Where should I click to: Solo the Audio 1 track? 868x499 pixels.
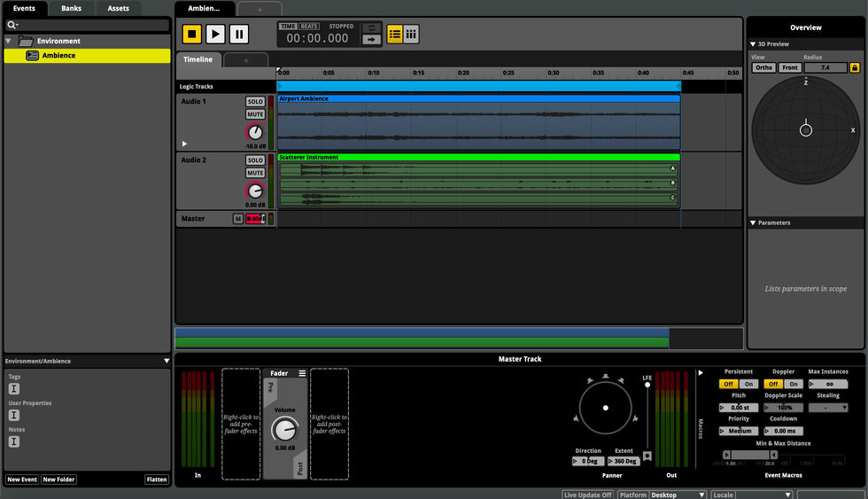pyautogui.click(x=255, y=101)
